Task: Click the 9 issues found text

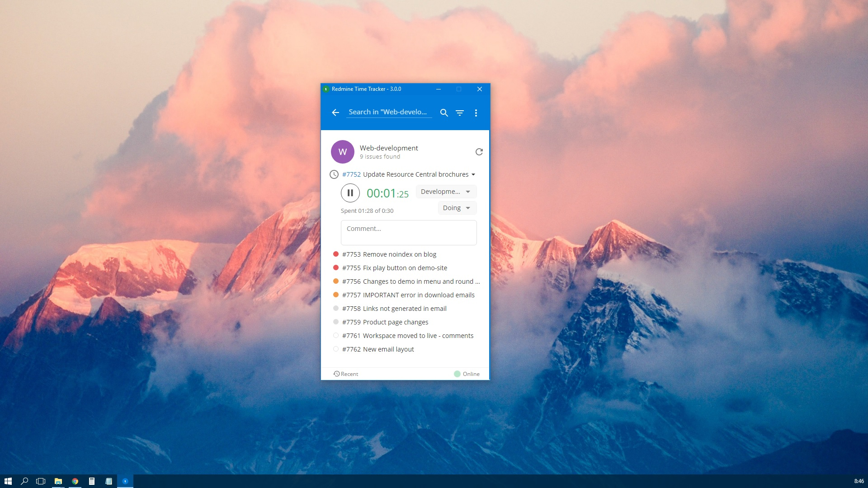Action: pos(380,157)
